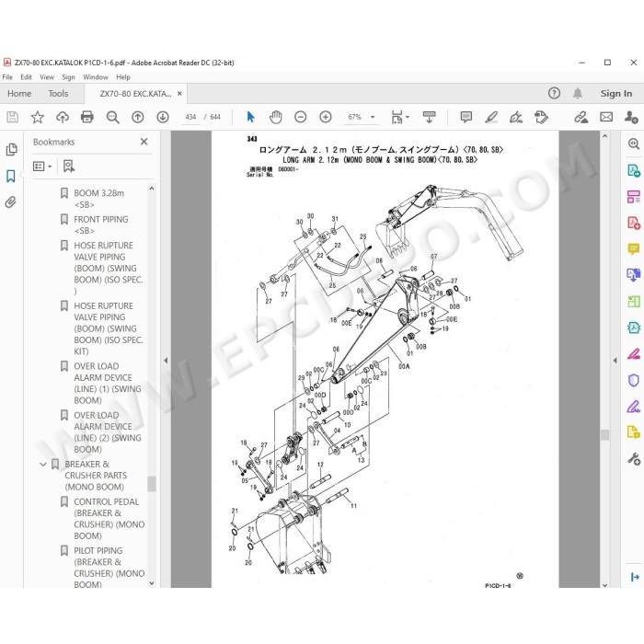Collapse the left navigation pane
This screenshot has width=644, height=644.
(x=166, y=361)
